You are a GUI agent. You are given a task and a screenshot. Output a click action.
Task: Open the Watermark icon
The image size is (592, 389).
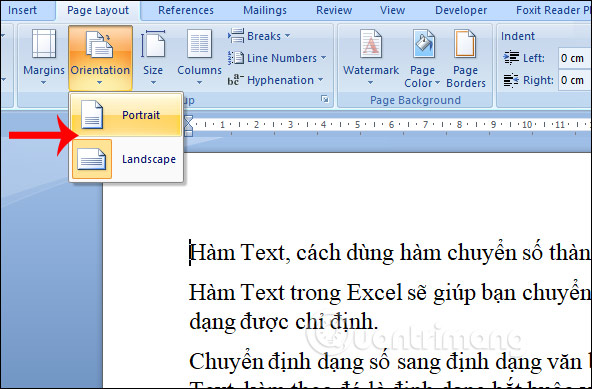(x=370, y=44)
